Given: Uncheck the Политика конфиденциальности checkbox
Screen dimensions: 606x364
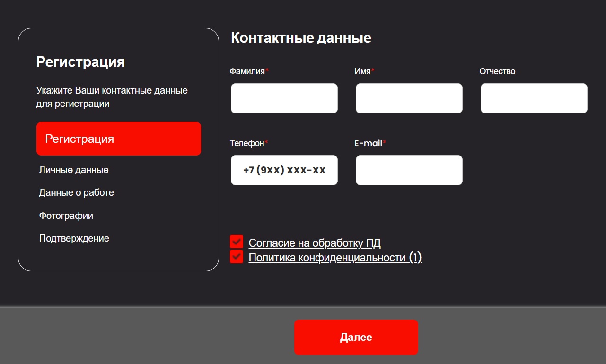Looking at the screenshot, I should [x=237, y=257].
